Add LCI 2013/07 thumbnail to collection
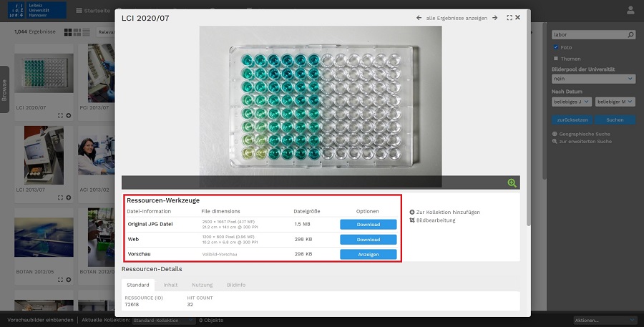 [x=69, y=197]
